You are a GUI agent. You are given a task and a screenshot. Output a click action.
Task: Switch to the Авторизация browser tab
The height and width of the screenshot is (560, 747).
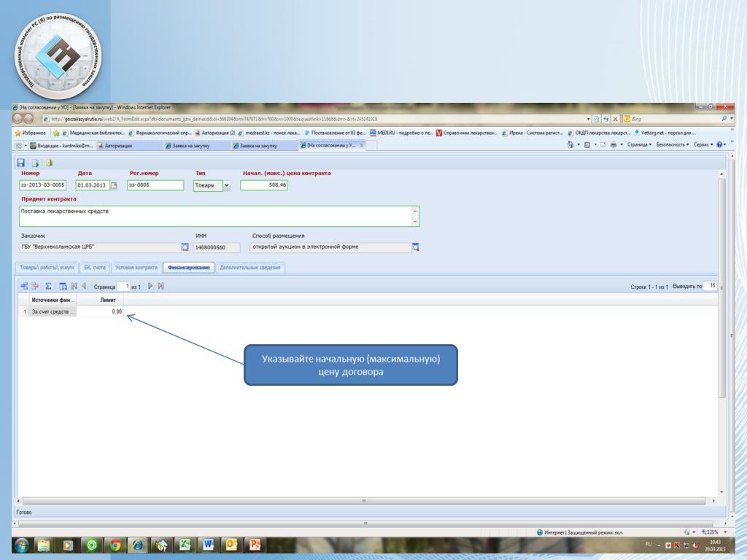[x=128, y=146]
